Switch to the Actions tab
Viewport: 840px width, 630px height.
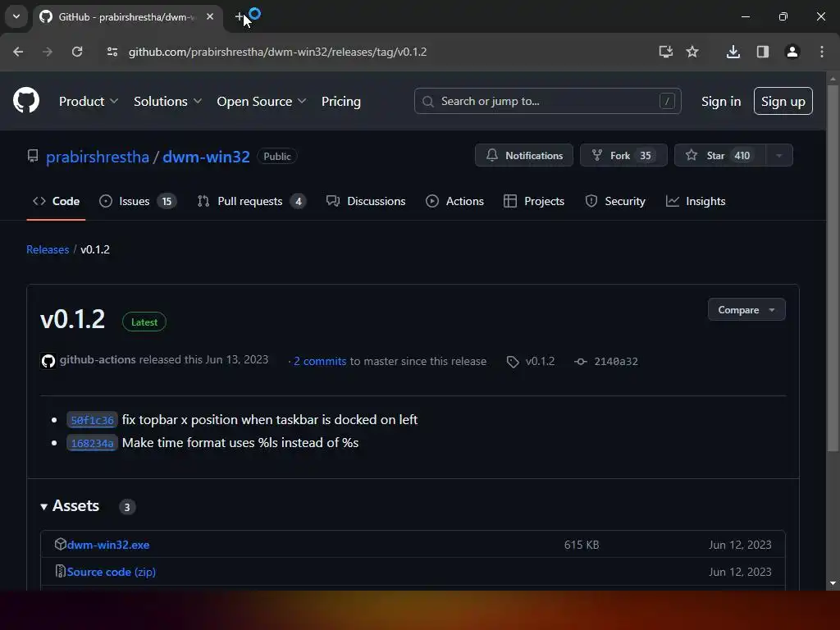(454, 201)
